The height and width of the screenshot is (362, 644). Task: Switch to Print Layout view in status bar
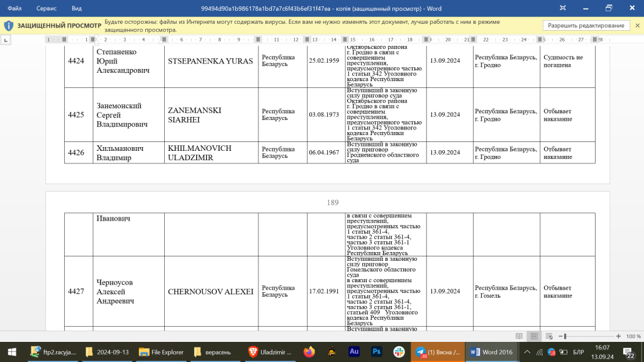click(533, 336)
